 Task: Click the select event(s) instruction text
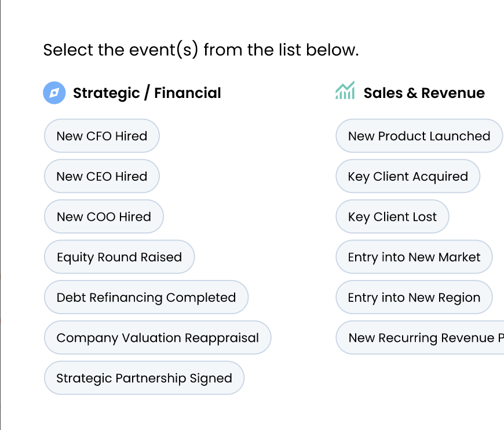pos(201,50)
